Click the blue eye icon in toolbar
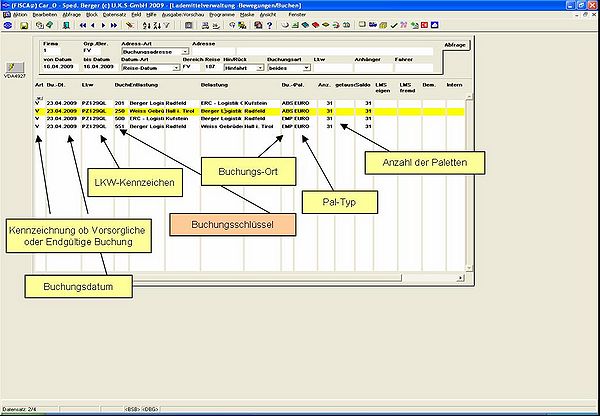This screenshot has height=416, width=600. [x=8, y=25]
